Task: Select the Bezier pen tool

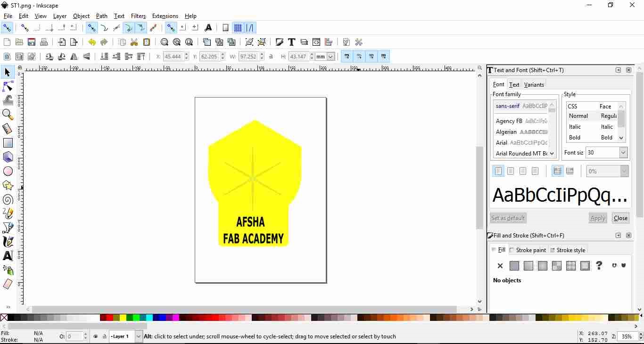Action: pos(8,228)
